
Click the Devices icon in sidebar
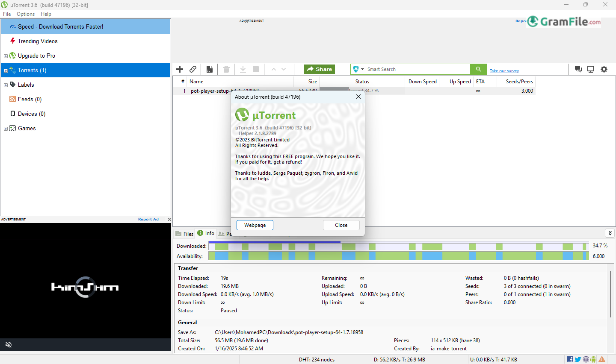pos(13,114)
